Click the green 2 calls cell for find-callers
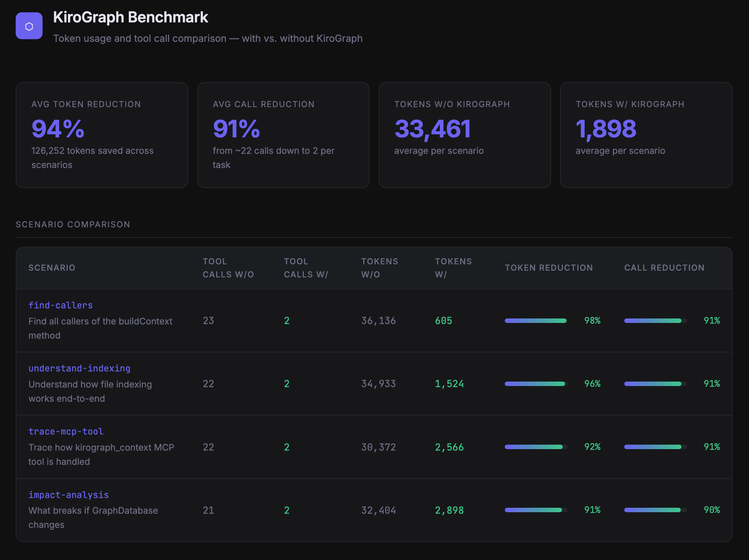The width and height of the screenshot is (749, 560). click(287, 321)
